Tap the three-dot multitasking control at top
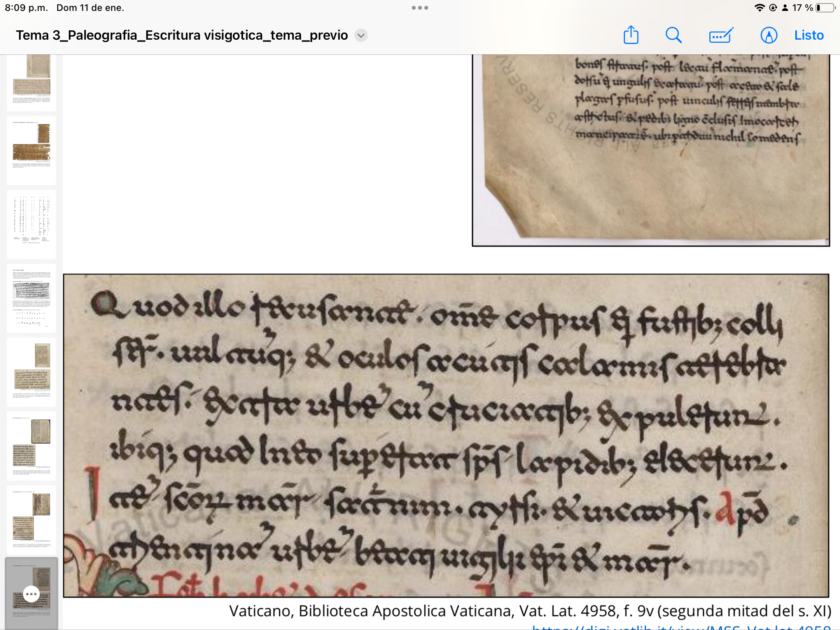Viewport: 840px width, 630px height. (x=420, y=8)
